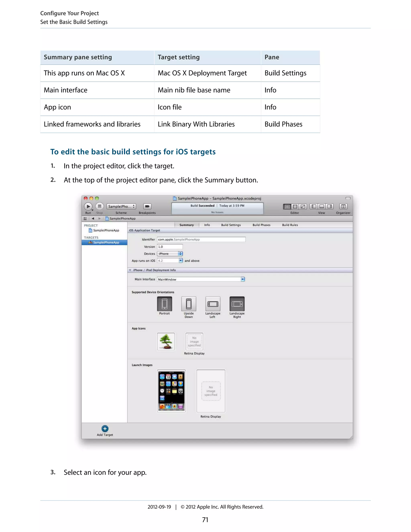Select SampleiPhoneApp under TARGETS

[104, 242]
